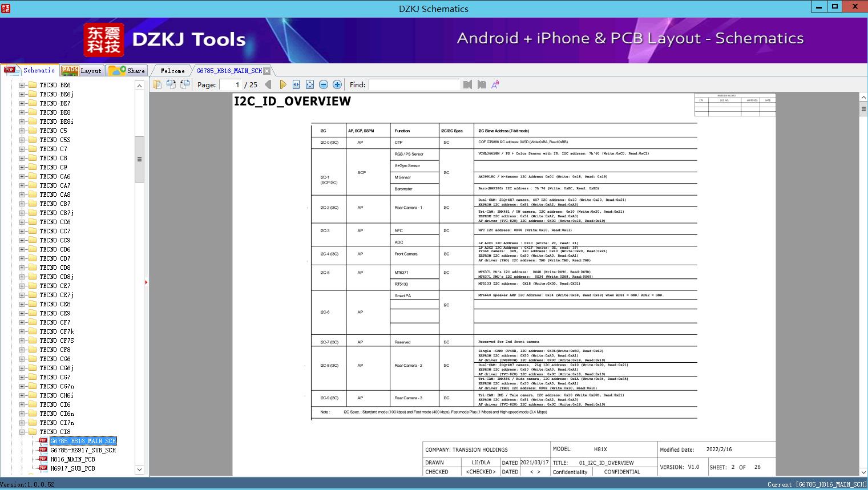
Task: Select the TECNO BE6j tree item
Action: pos(56,94)
